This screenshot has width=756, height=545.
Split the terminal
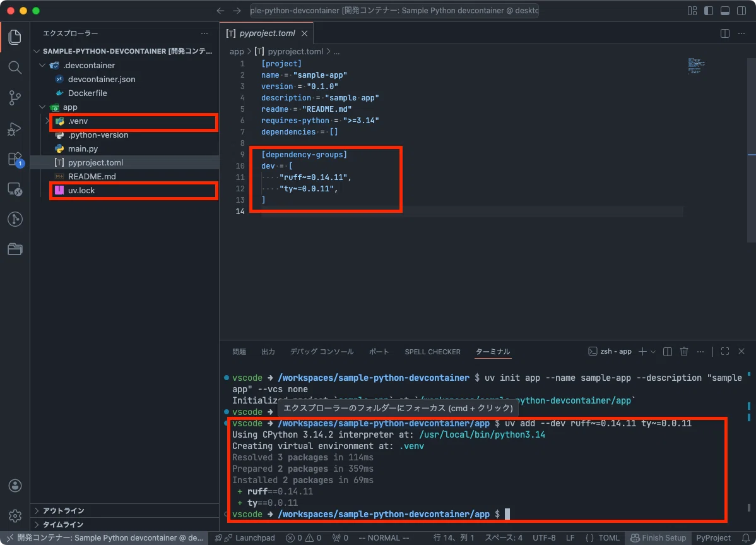point(667,352)
